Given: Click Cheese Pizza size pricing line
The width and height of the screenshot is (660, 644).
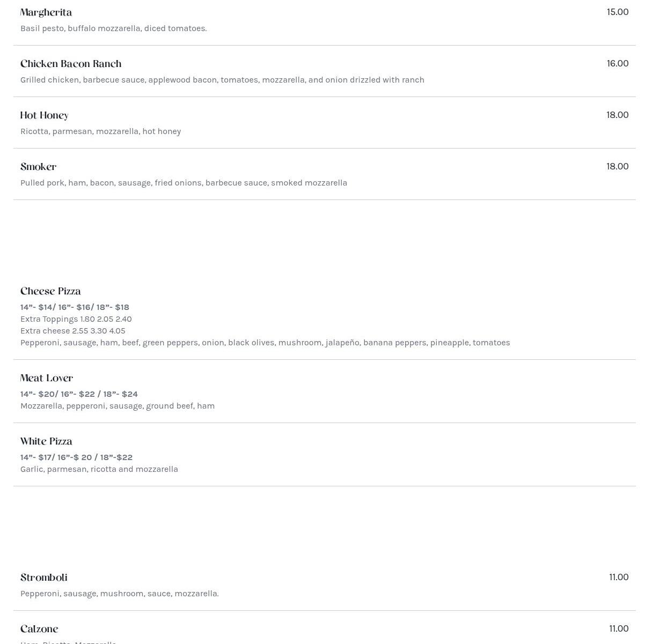Looking at the screenshot, I should click(75, 307).
